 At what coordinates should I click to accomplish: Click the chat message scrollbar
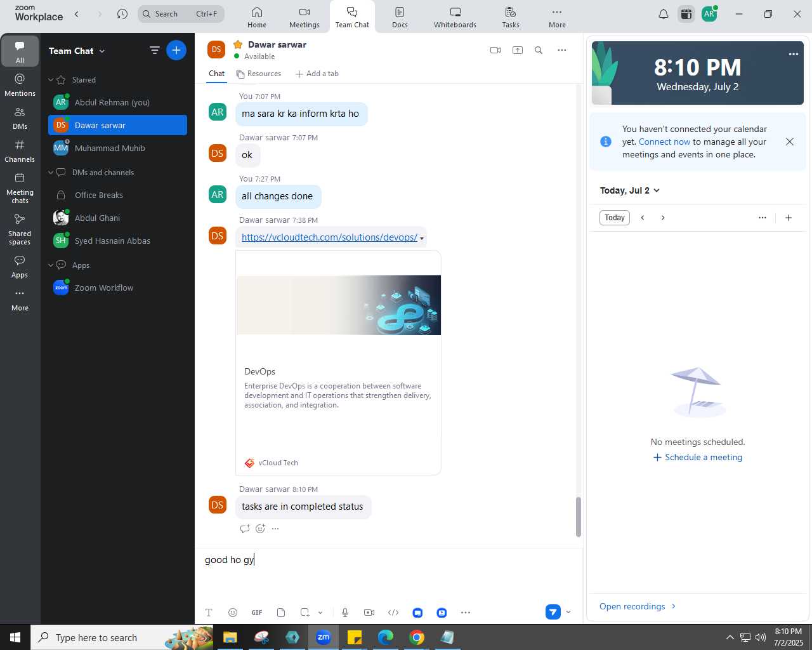[x=578, y=517]
